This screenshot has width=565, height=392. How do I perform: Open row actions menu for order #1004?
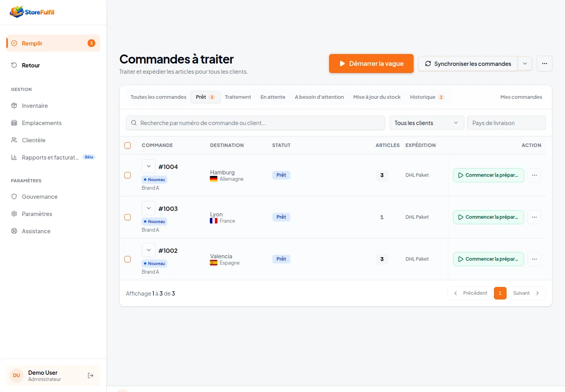pyautogui.click(x=534, y=175)
